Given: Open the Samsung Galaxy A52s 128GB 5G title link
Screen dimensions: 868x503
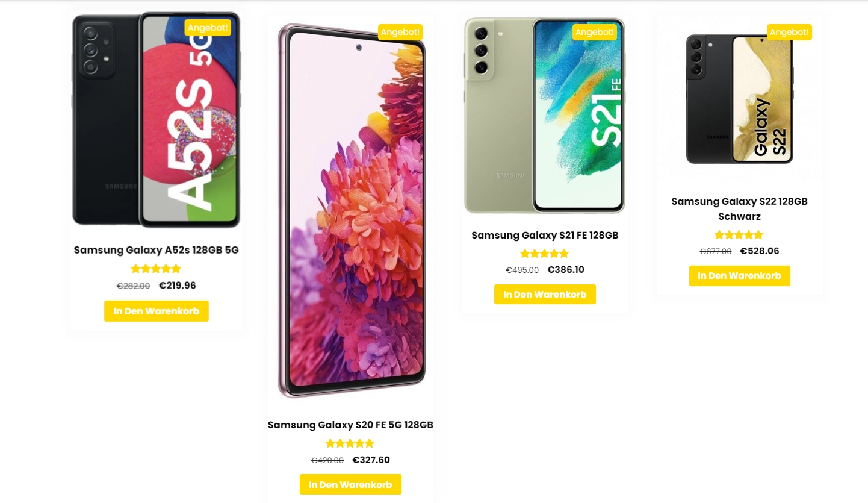Looking at the screenshot, I should (157, 250).
